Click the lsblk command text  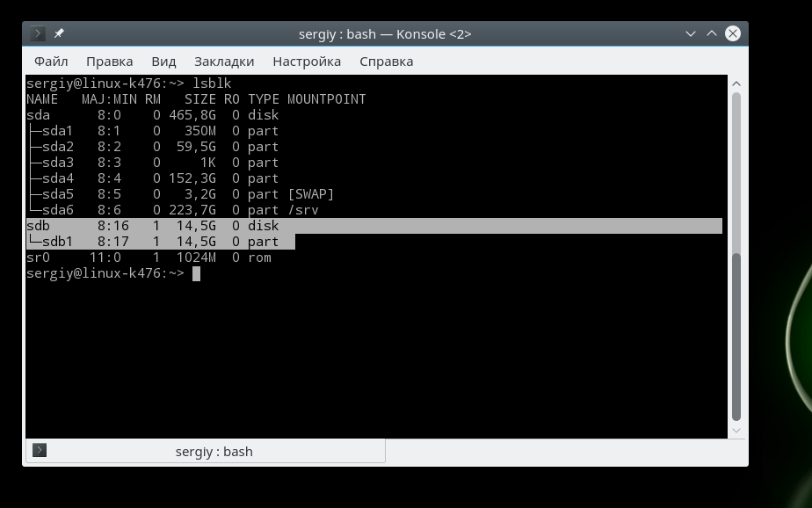[x=212, y=83]
